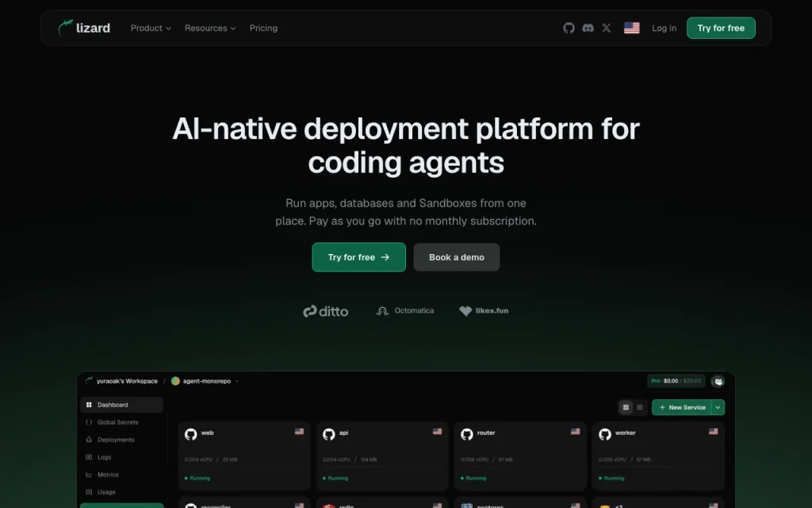This screenshot has height=508, width=812.
Task: Click the ditto logo
Action: tap(325, 311)
